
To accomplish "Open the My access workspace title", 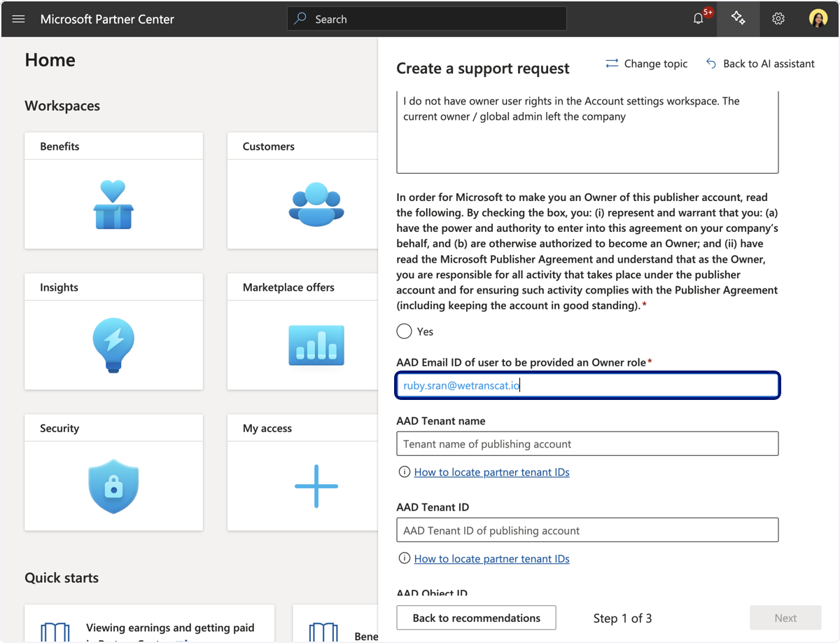I will click(x=267, y=428).
